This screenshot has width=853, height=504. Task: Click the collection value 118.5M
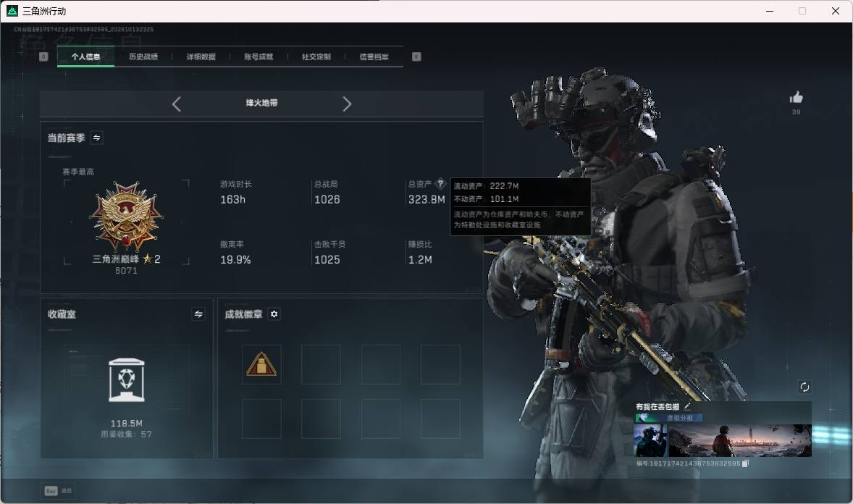pyautogui.click(x=127, y=424)
